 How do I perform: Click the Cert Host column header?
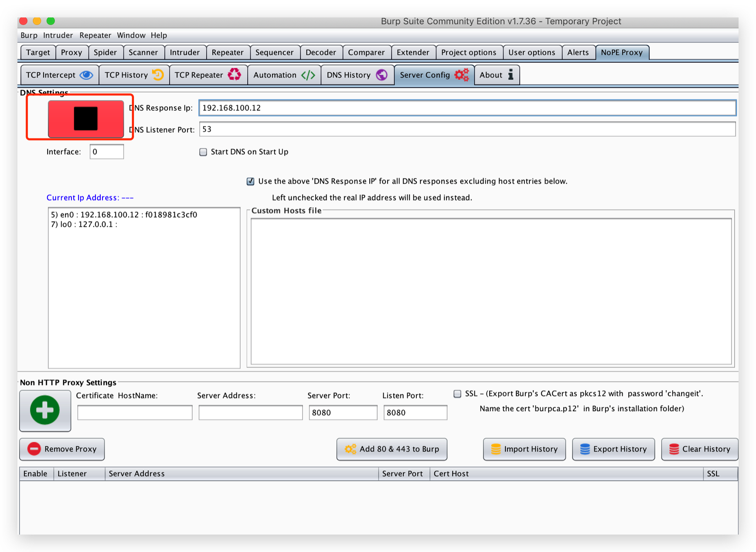567,474
